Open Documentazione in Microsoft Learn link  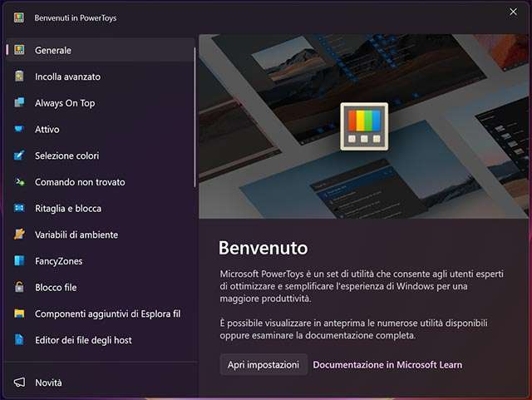[387, 365]
